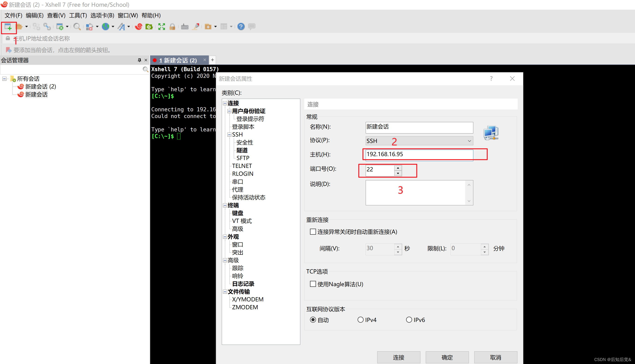
Task: Open the dropdown arrow beside properties gear icon
Action: 67,27
